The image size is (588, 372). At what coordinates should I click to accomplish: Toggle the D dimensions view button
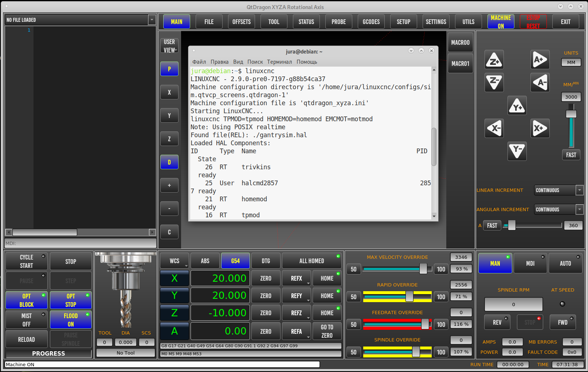[x=169, y=162]
